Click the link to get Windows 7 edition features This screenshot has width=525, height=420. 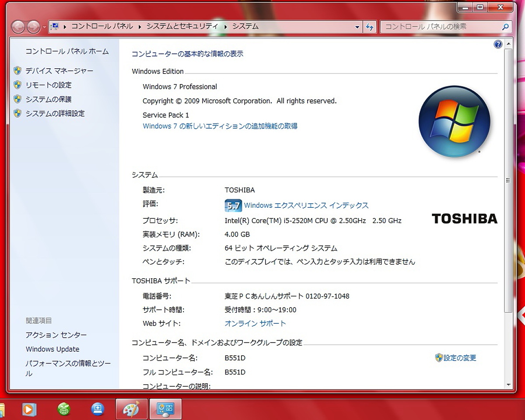(x=220, y=126)
